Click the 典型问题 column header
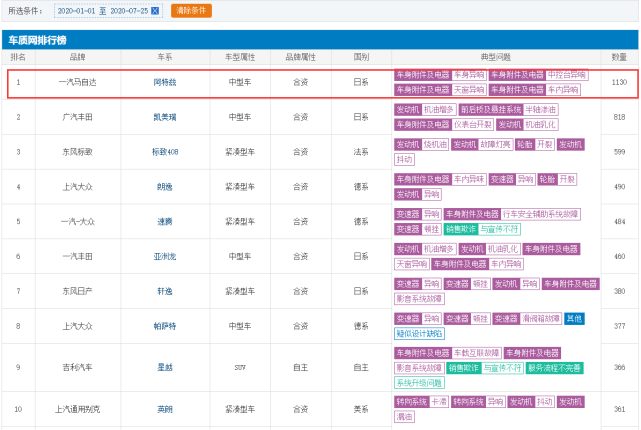This screenshot has height=430, width=641. pyautogui.click(x=496, y=57)
